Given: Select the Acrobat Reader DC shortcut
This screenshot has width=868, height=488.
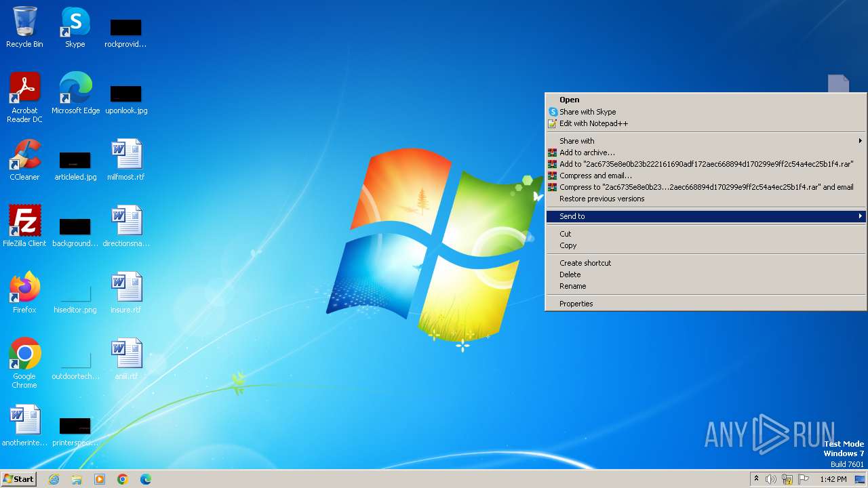Looking at the screenshot, I should coord(24,98).
